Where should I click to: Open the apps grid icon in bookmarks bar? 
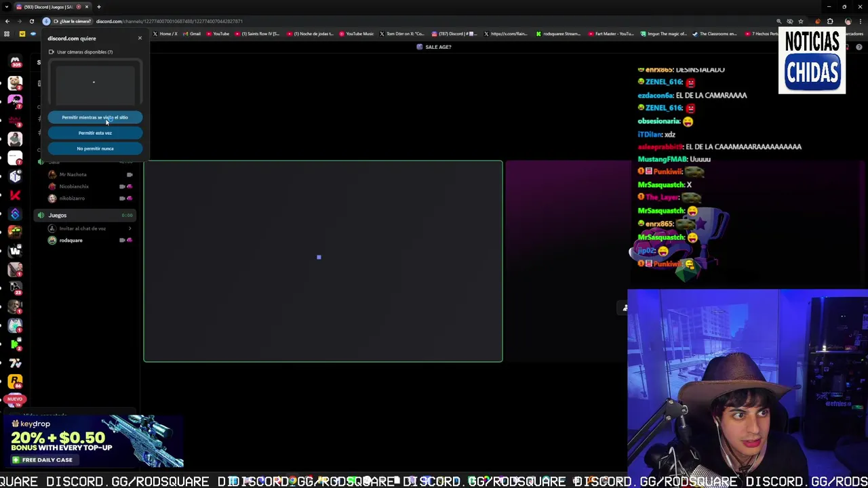click(7, 34)
